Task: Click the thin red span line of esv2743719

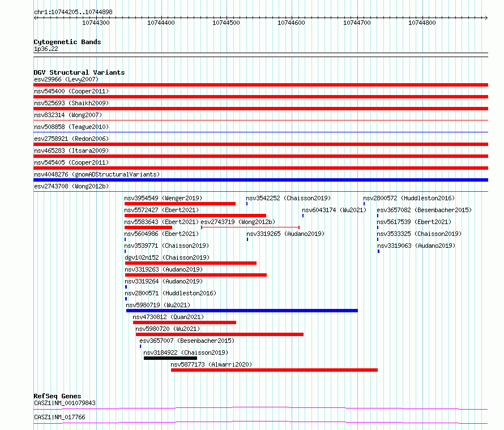Action: tap(250, 227)
